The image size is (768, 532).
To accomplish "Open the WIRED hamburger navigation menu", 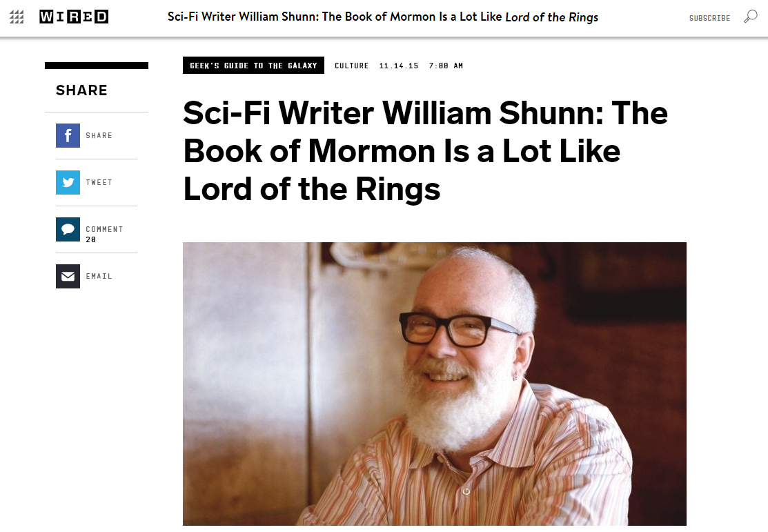I will 17,16.
